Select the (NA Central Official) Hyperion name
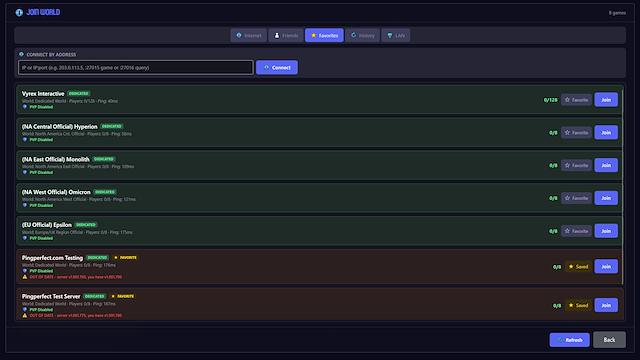Viewport: 640px width, 360px height. pyautogui.click(x=60, y=127)
